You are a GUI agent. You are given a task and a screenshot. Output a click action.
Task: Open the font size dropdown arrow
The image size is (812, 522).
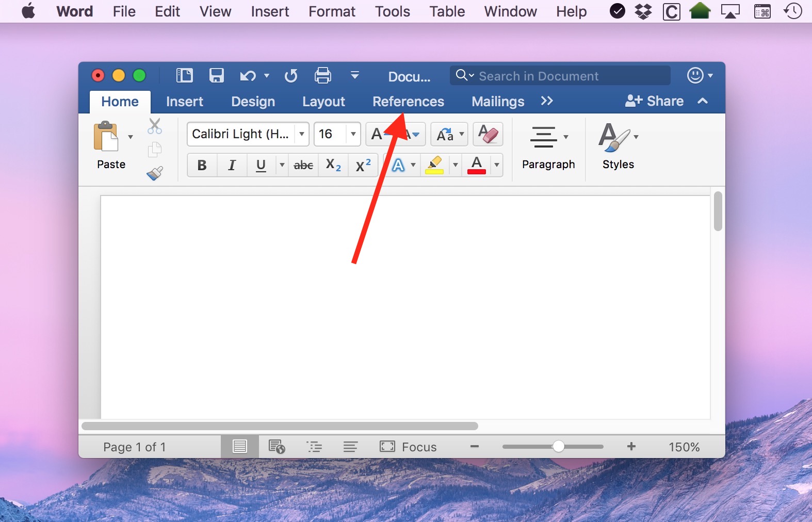[353, 134]
